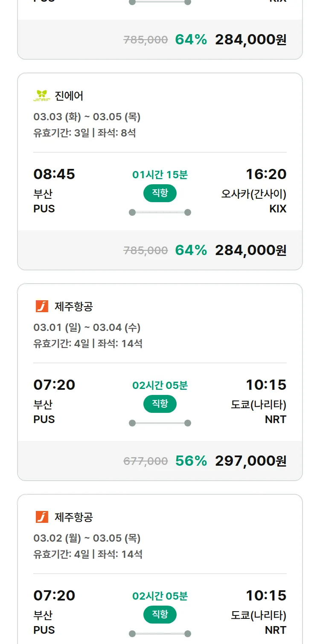The image size is (320, 644).
Task: Open 제주항공 name on 03.01 flight card
Action: click(74, 306)
